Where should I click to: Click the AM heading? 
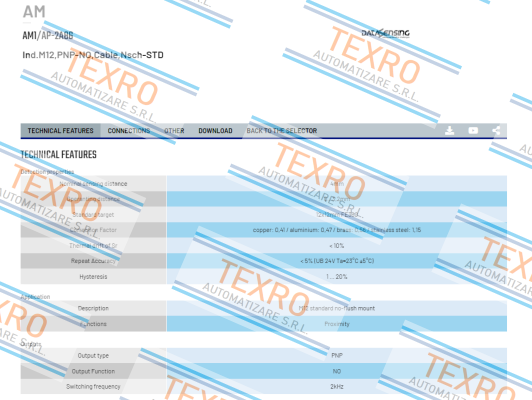pos(34,12)
